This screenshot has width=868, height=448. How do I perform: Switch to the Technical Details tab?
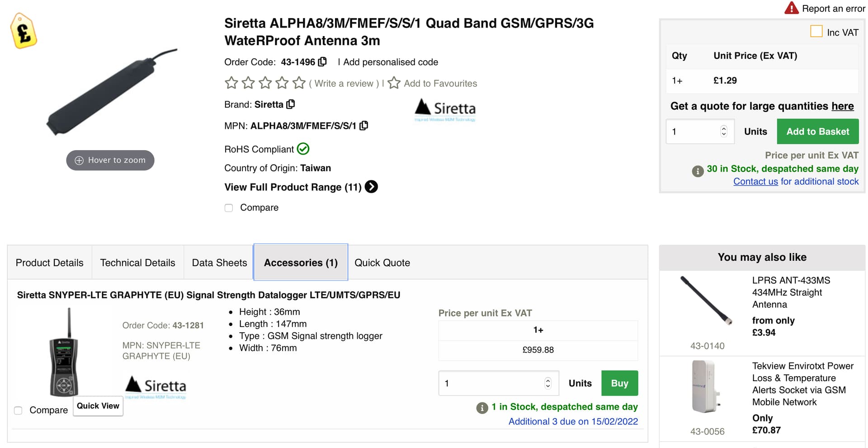pos(137,263)
